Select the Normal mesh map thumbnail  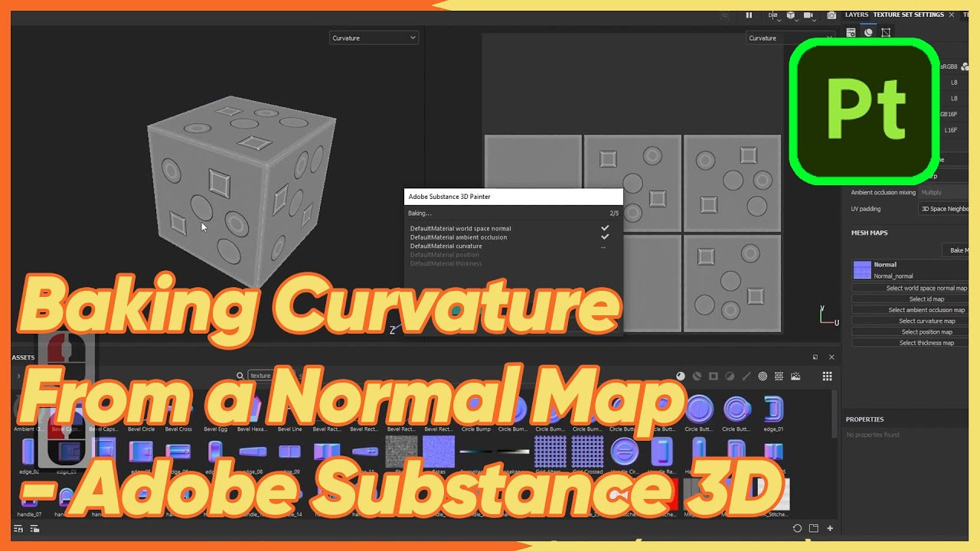[x=862, y=269]
